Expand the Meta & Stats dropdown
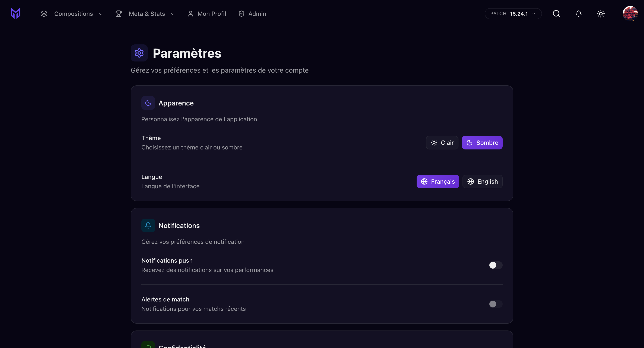Image resolution: width=644 pixels, height=348 pixels. tap(147, 14)
